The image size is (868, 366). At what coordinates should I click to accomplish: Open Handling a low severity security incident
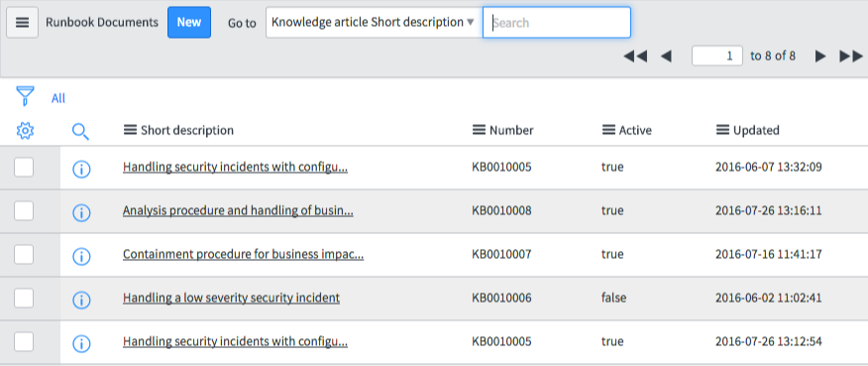[232, 298]
